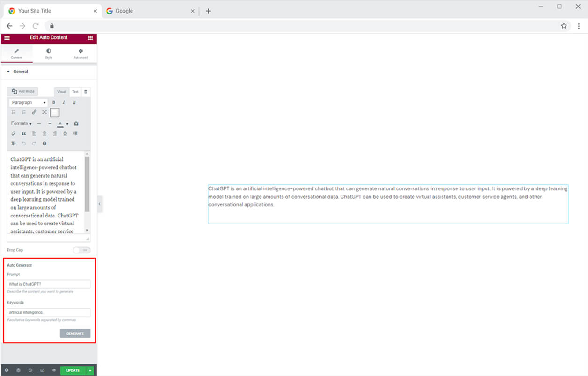This screenshot has height=376, width=588.
Task: Switch to the Advanced tab
Action: (x=80, y=53)
